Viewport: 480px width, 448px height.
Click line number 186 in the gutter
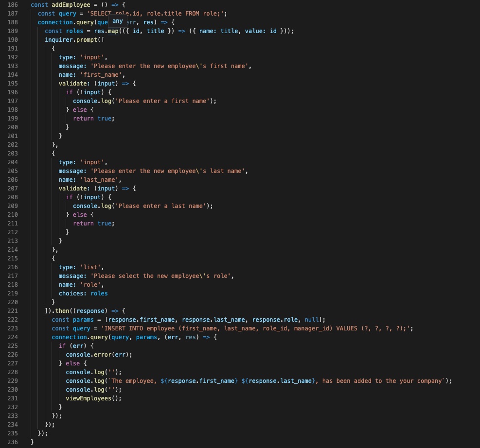(13, 4)
